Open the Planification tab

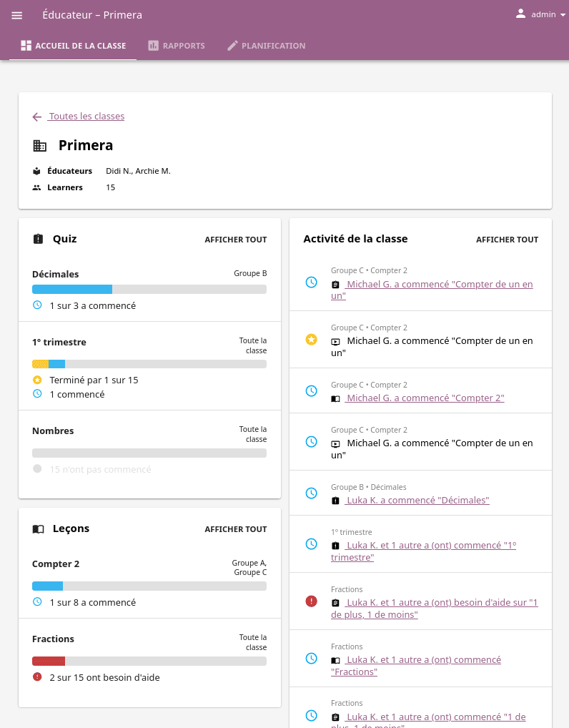pos(267,46)
